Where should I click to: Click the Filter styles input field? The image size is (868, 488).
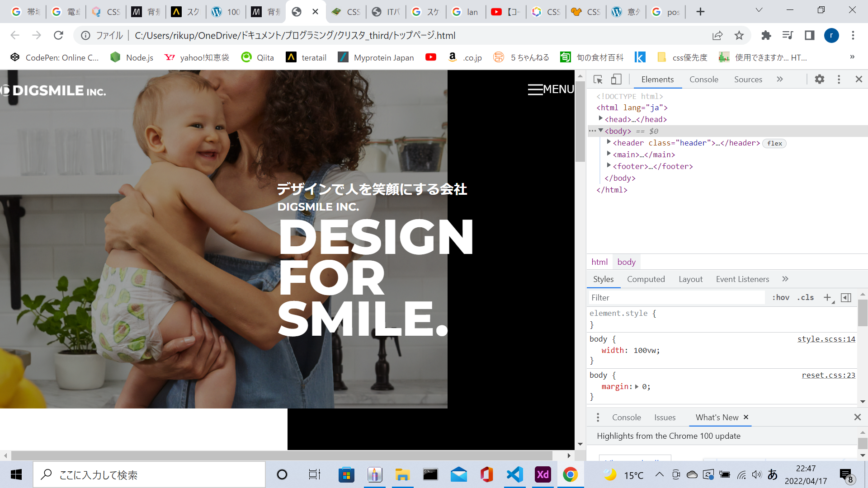click(x=676, y=297)
